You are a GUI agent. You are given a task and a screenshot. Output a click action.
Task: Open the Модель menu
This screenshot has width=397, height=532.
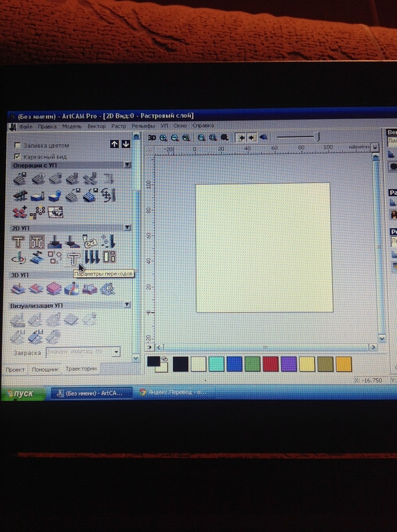[72, 126]
